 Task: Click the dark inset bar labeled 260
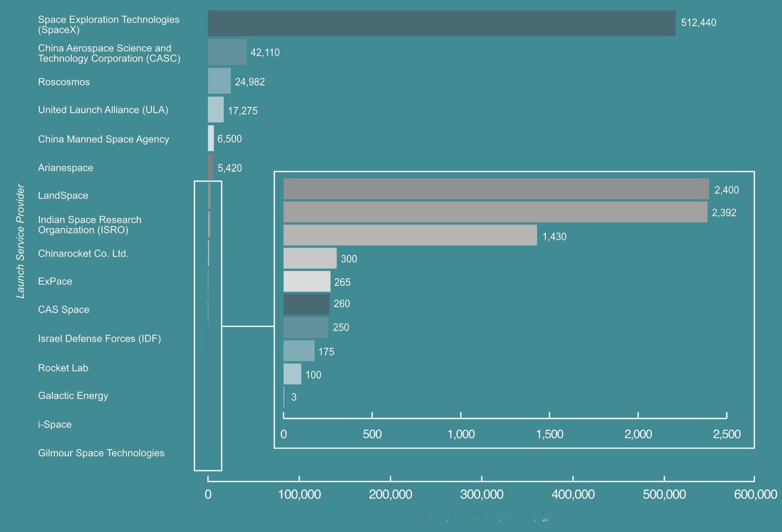coord(306,304)
